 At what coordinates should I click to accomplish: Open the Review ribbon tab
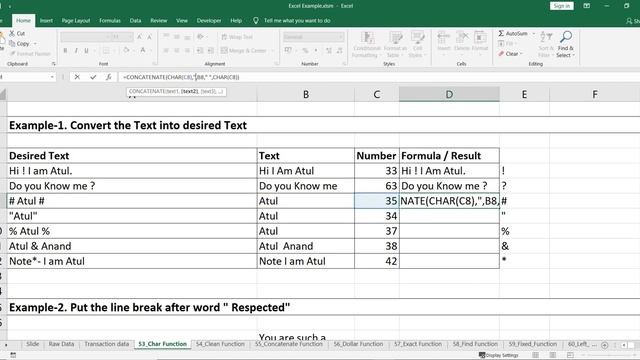pyautogui.click(x=159, y=20)
